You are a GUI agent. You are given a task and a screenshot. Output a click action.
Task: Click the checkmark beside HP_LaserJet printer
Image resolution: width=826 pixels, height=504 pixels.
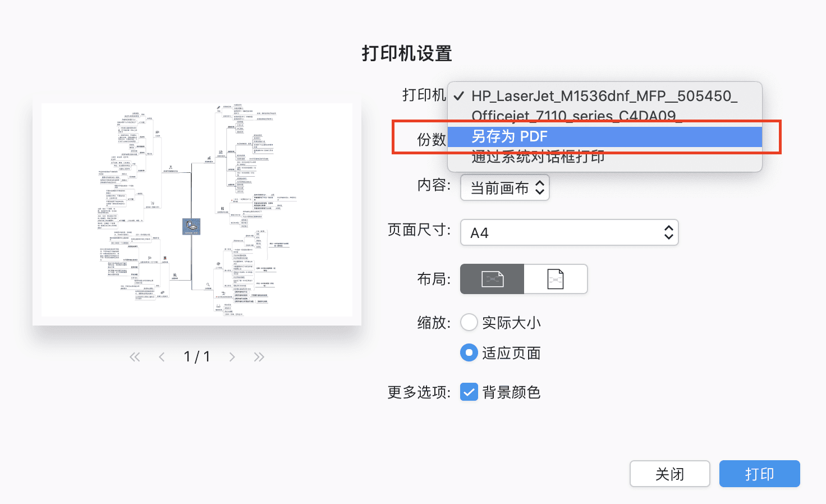pyautogui.click(x=459, y=96)
